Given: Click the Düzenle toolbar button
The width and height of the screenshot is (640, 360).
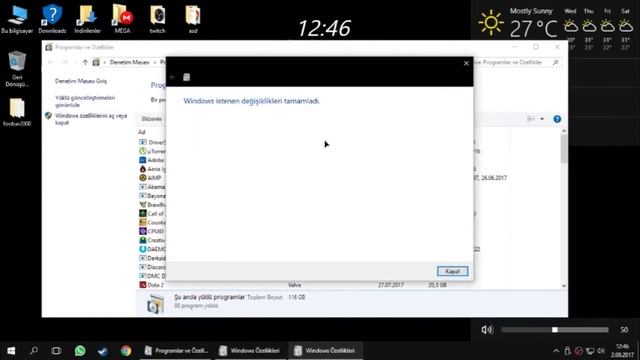Looking at the screenshot, I should 152,119.
